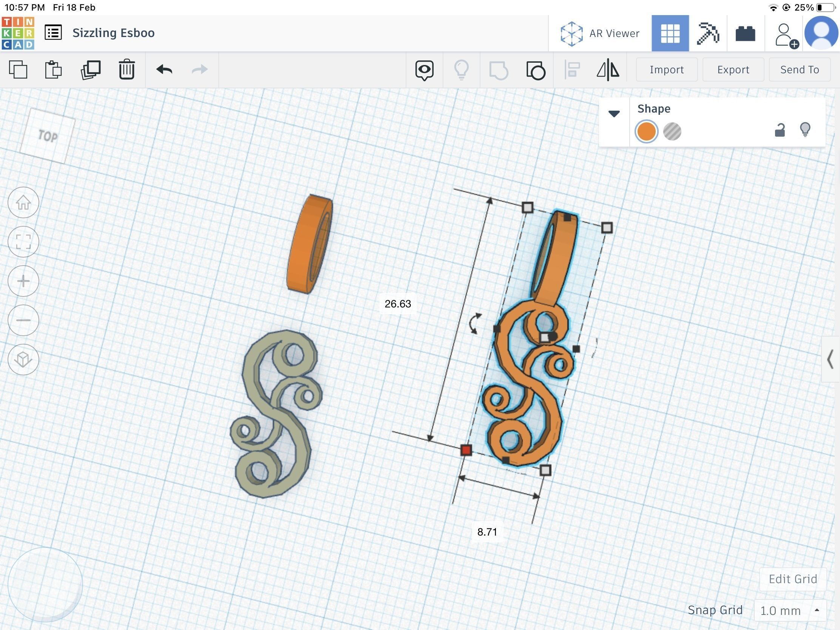Click the Copy tool icon
This screenshot has width=840, height=630.
(18, 69)
